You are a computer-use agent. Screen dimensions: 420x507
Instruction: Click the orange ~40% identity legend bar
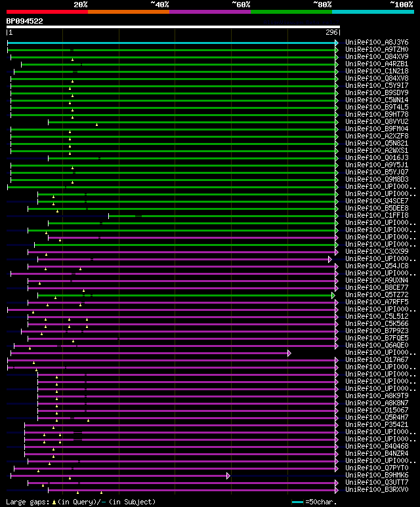[x=129, y=12]
